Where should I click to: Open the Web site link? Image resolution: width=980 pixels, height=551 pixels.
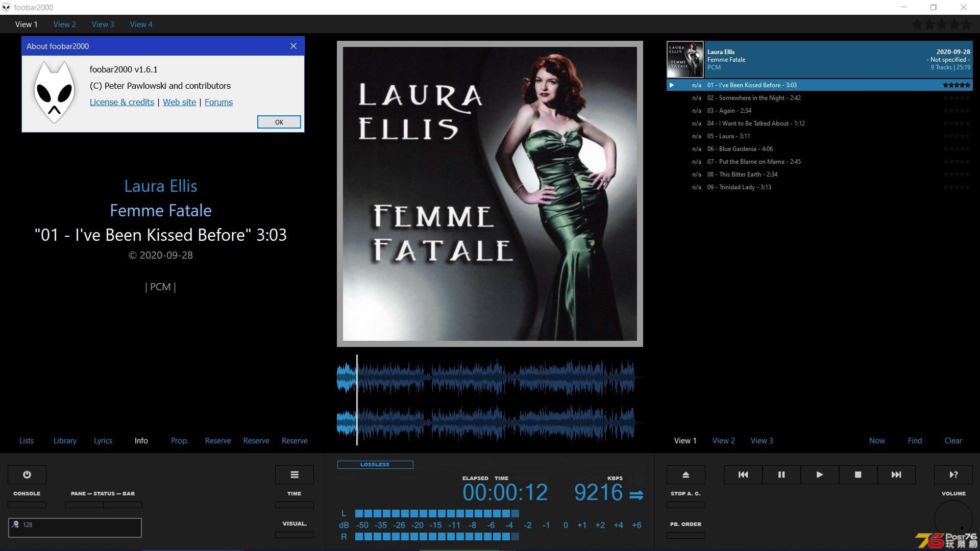pos(179,102)
